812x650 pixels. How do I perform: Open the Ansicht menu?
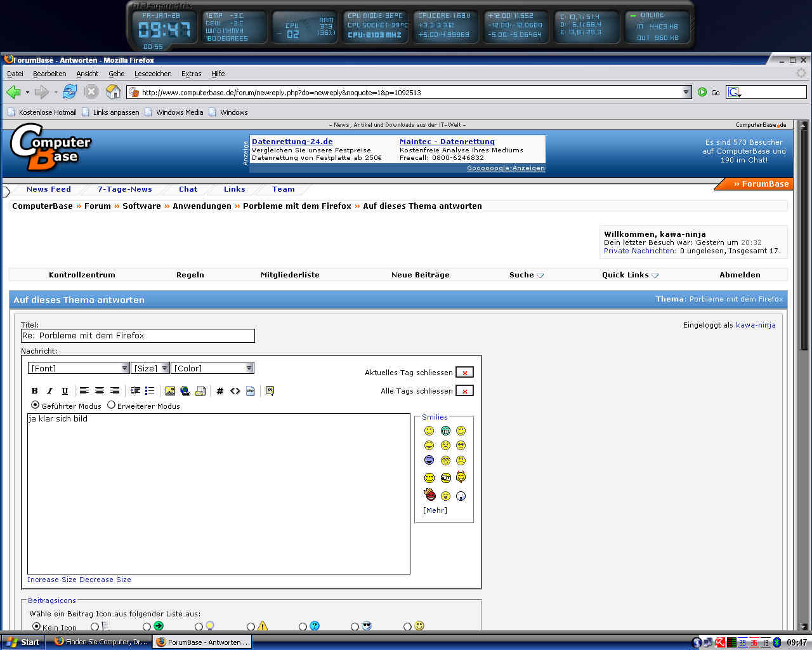coord(88,74)
